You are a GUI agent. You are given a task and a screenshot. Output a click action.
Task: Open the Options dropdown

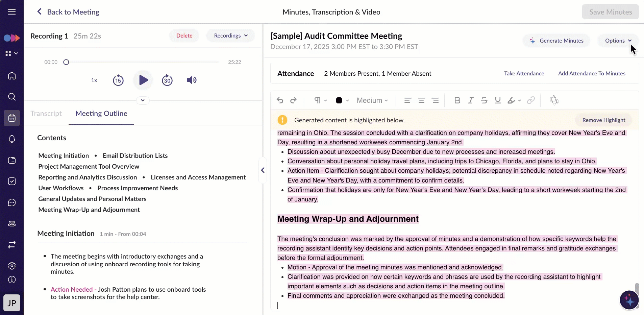click(618, 41)
